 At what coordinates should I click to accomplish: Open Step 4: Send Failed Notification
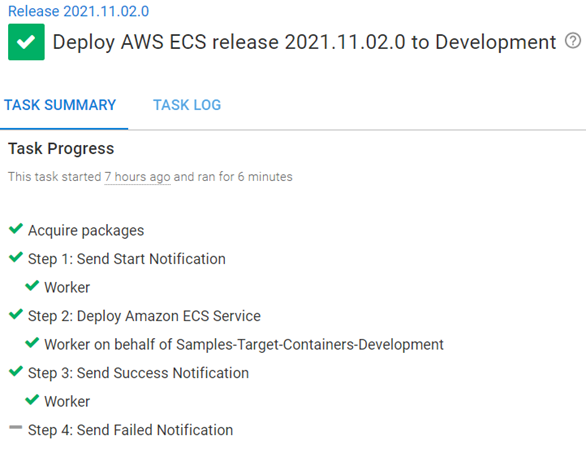pos(130,430)
